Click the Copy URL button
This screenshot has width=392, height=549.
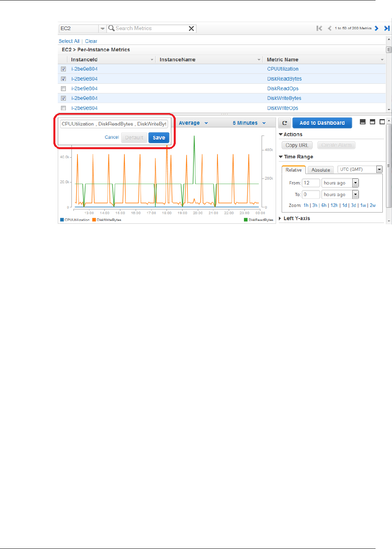(297, 145)
